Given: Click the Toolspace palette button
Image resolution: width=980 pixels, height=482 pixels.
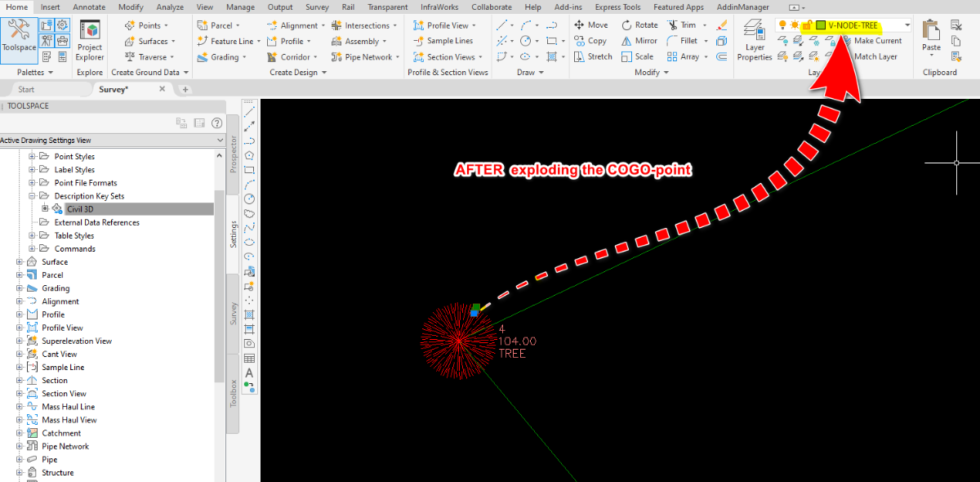Looking at the screenshot, I should tap(19, 38).
